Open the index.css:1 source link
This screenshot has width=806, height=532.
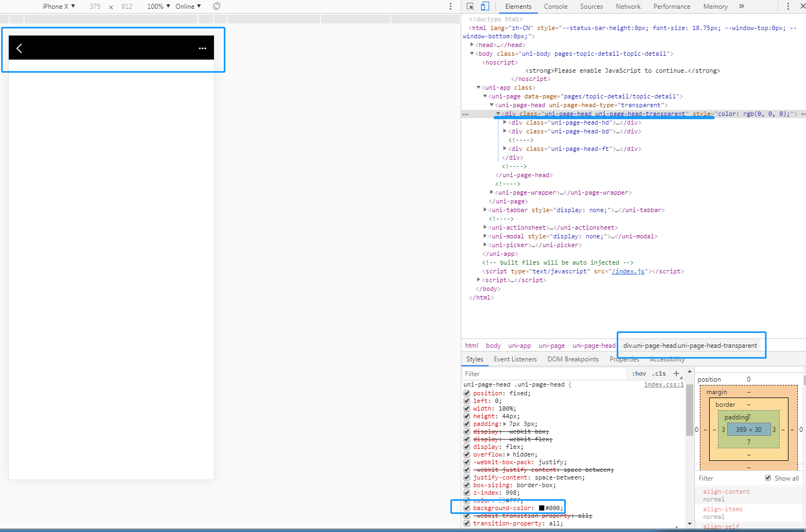(664, 384)
